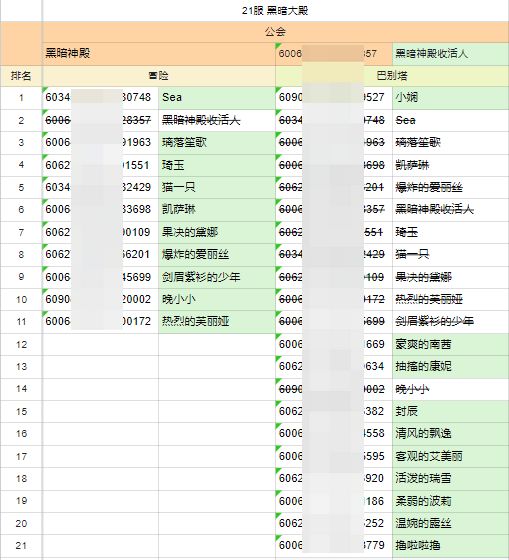The height and width of the screenshot is (560, 509).
Task: Click struck-through 猫一只 in the 巴别塔 column
Action: click(x=450, y=254)
